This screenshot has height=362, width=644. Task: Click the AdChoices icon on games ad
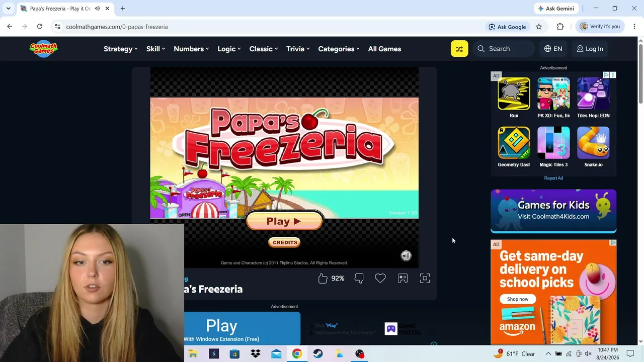606,75
